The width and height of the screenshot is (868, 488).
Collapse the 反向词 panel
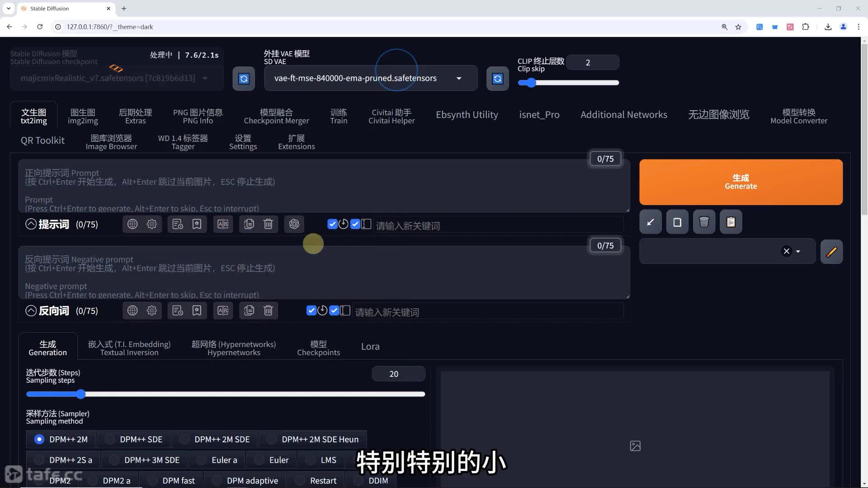[x=31, y=310]
